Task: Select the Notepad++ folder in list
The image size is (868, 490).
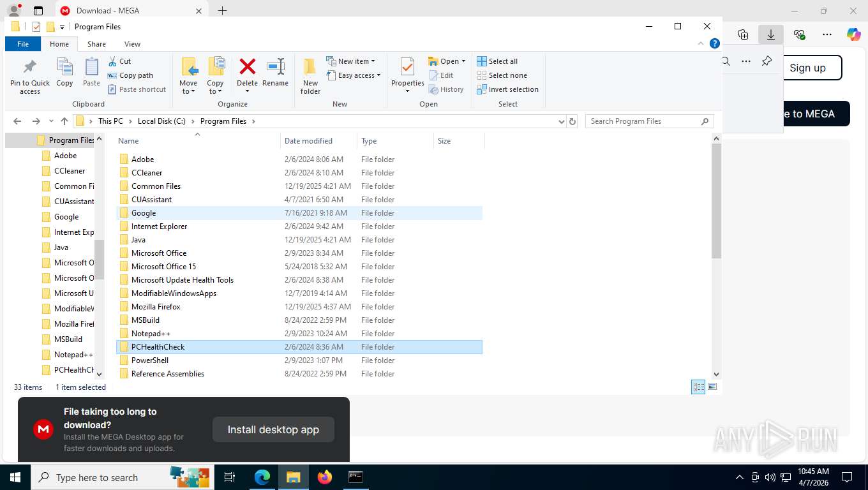Action: 299,334
